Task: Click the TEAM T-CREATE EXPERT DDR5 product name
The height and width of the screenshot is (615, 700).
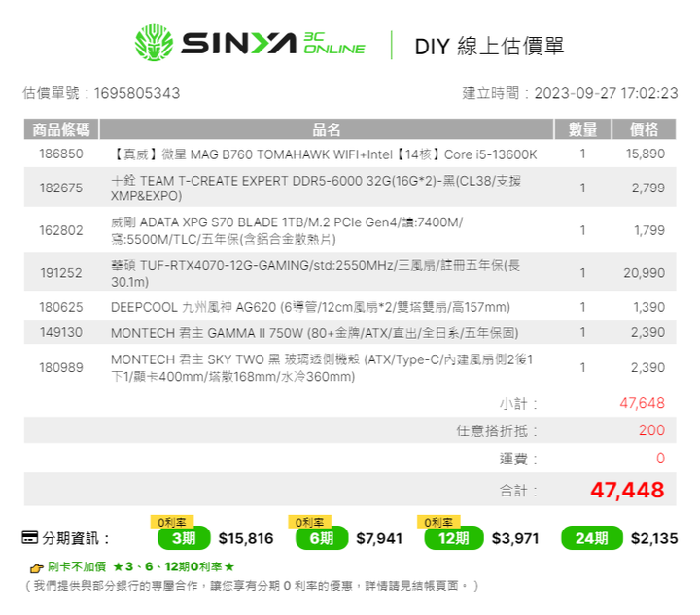Action: pyautogui.click(x=316, y=188)
